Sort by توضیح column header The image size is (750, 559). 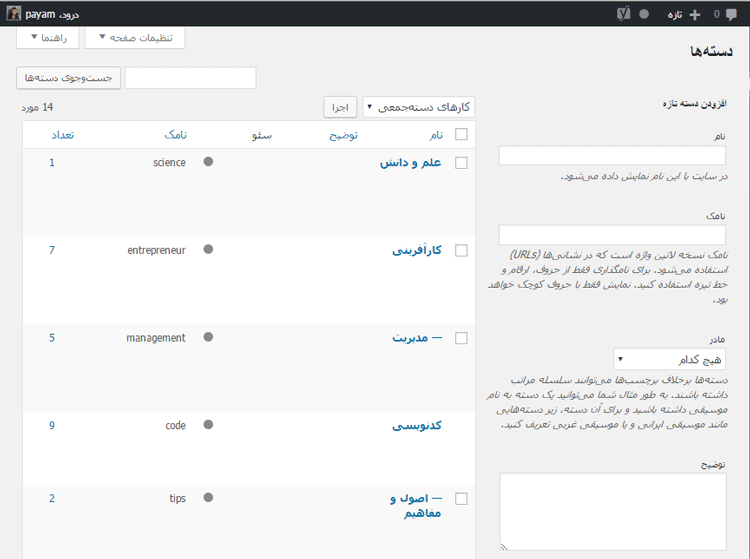[x=343, y=135]
